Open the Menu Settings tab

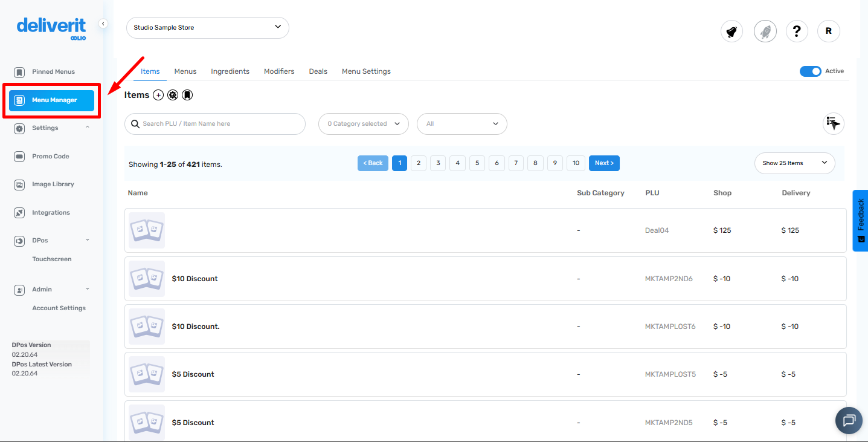coord(366,71)
